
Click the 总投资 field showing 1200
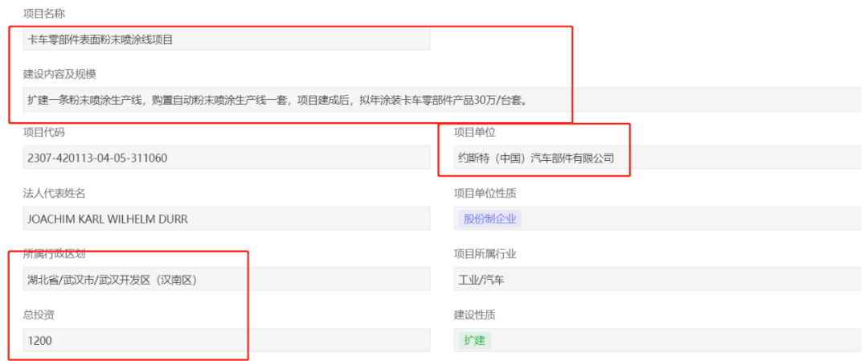129,340
